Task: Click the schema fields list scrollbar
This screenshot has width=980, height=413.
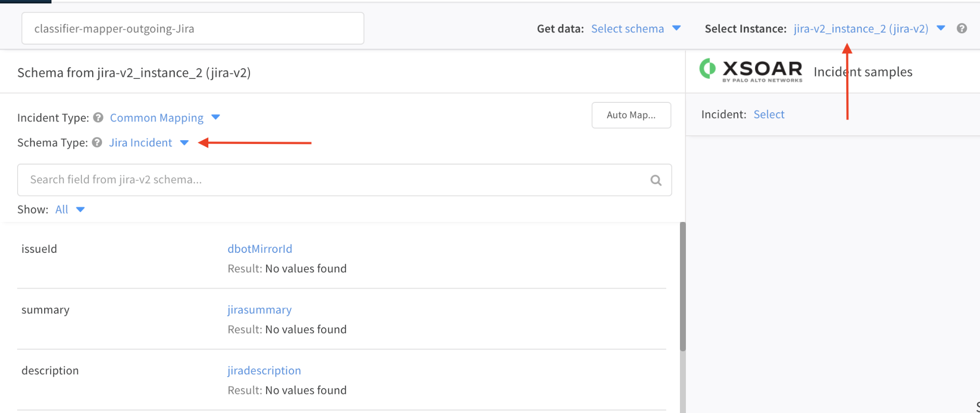Action: tap(682, 287)
